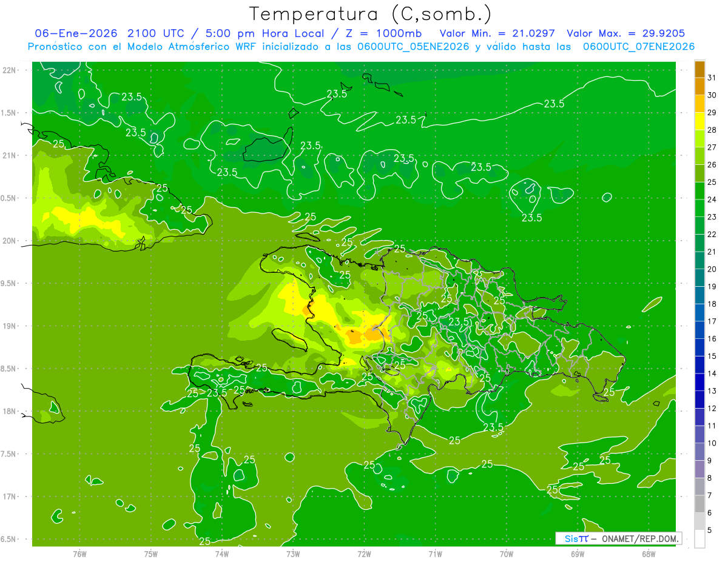Click the "7" colorbar scale label
The image size is (728, 562).
(x=710, y=495)
